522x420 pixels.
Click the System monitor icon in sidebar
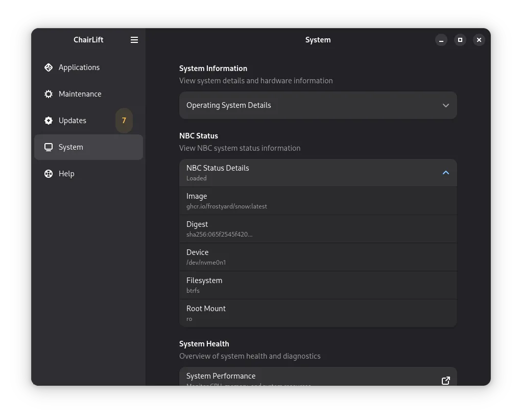tap(49, 147)
